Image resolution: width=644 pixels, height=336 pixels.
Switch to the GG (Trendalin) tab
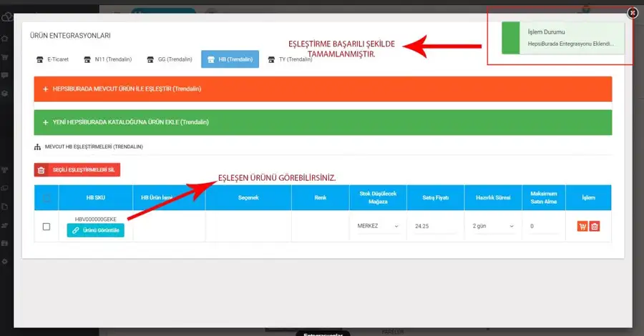pyautogui.click(x=170, y=59)
